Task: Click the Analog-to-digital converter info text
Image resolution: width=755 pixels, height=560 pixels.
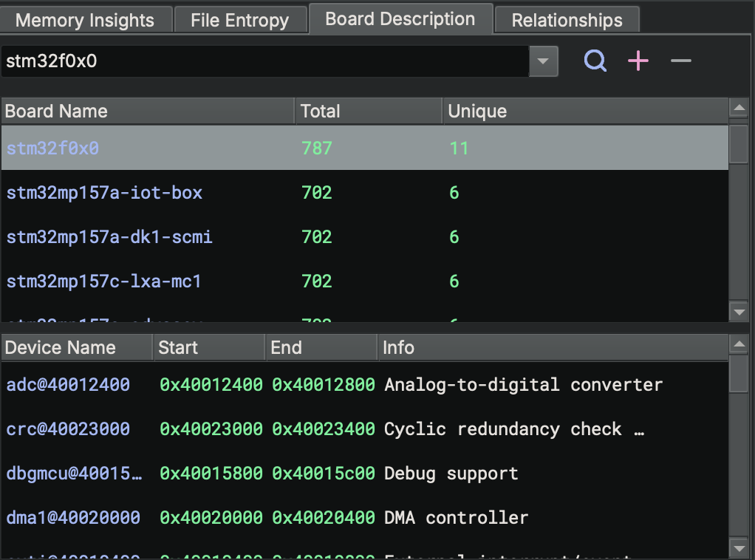Action: (x=523, y=385)
